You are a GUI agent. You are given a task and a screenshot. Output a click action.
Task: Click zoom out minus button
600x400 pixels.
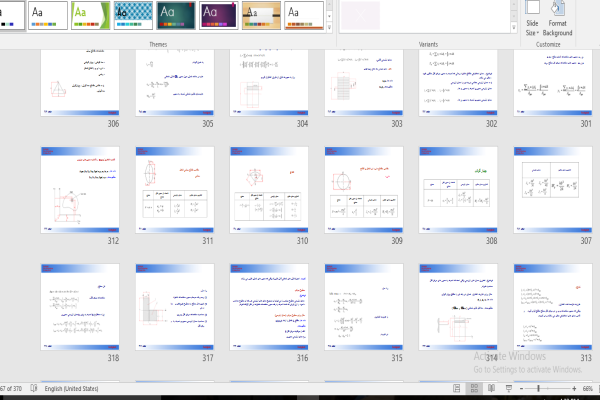[521, 389]
